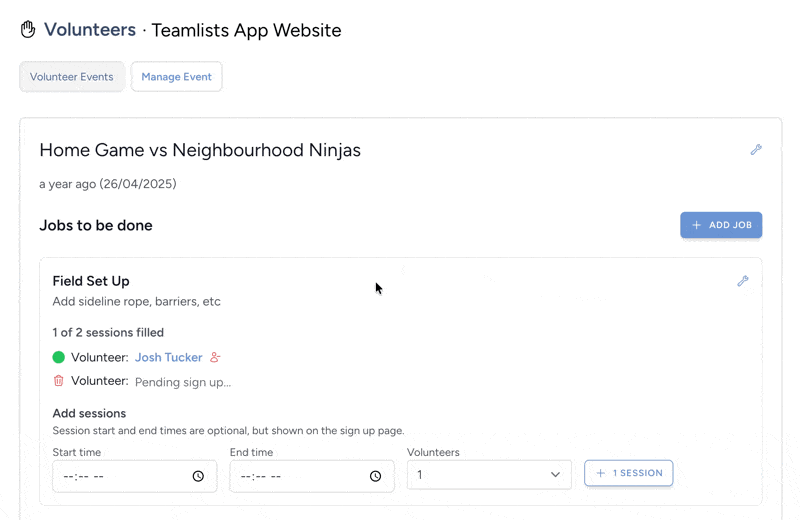800x520 pixels.
Task: Remove Josh Tucker via the red person icon
Action: [215, 357]
